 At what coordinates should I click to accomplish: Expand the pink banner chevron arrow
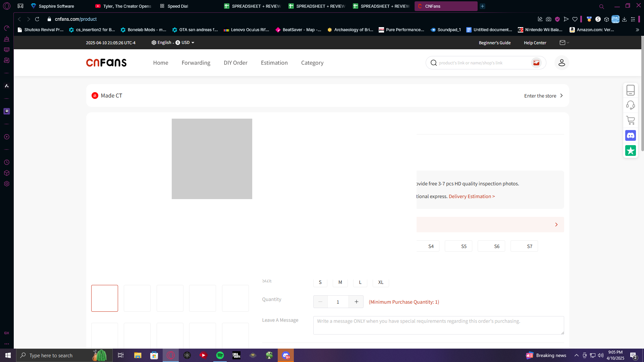(556, 225)
